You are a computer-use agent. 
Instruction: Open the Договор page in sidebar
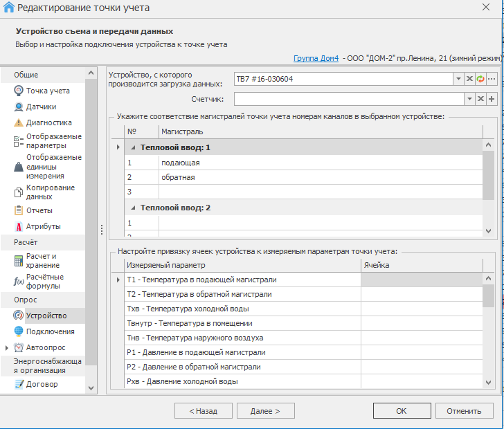click(42, 384)
